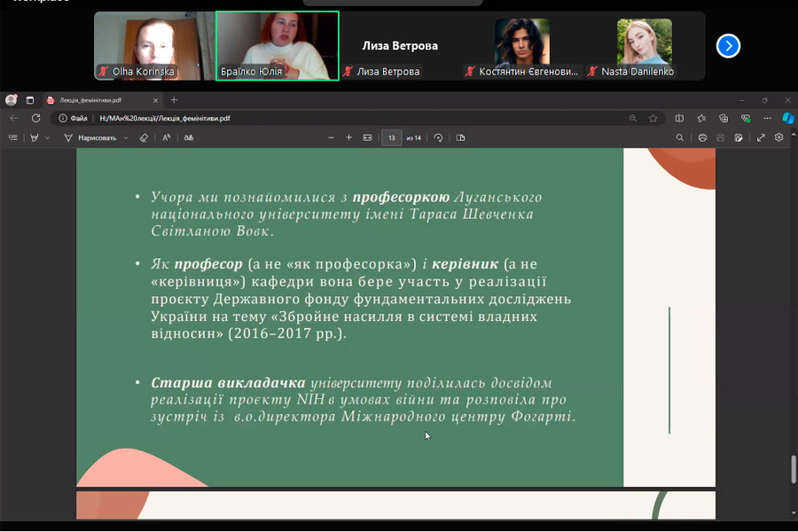The height and width of the screenshot is (532, 798).
Task: Select Лиза Ветрова's participant tile
Action: coord(400,46)
